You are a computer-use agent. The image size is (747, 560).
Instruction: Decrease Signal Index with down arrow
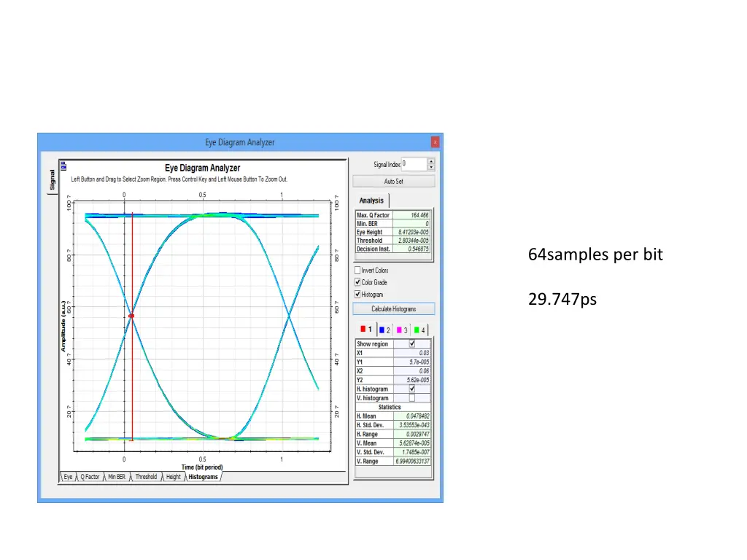coord(431,167)
